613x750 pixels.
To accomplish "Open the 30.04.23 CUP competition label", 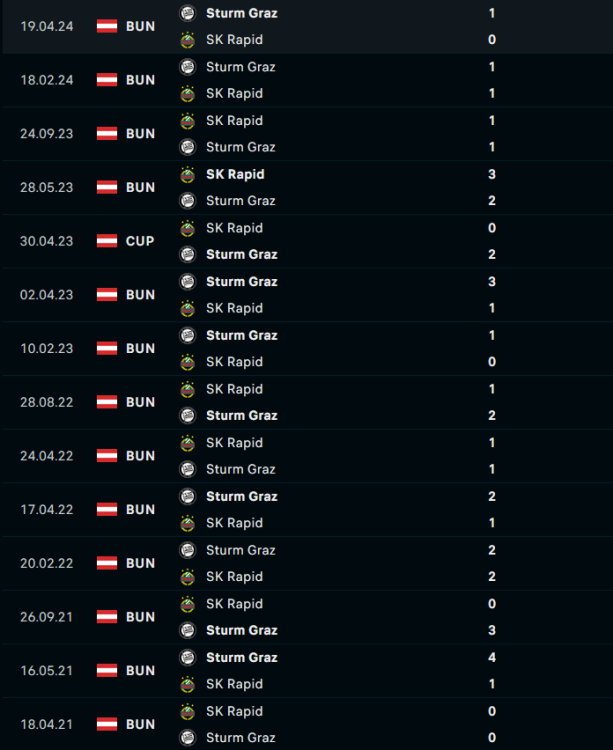I will point(140,241).
